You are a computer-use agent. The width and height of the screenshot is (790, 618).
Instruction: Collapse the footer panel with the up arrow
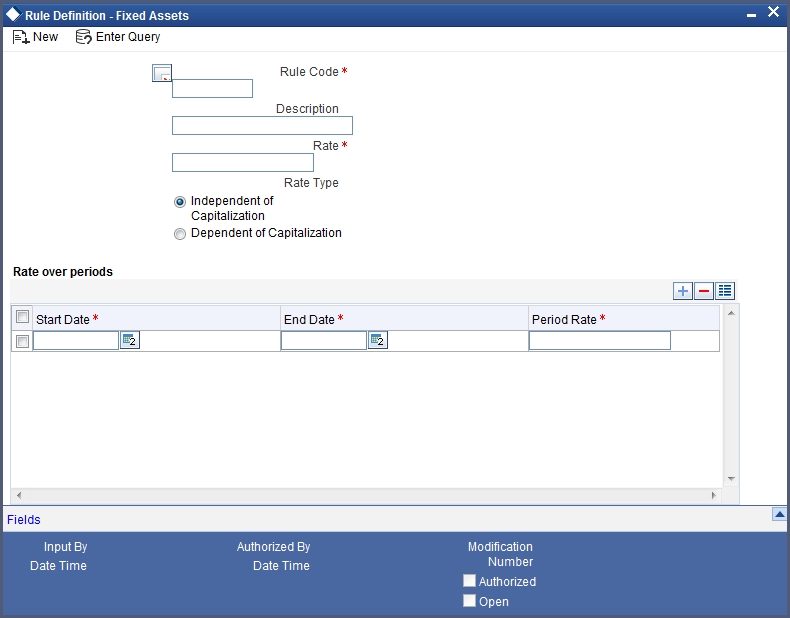(x=779, y=514)
